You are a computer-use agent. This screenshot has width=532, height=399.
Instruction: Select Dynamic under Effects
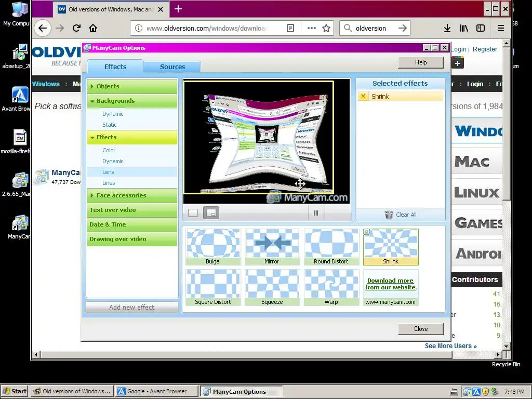(113, 161)
